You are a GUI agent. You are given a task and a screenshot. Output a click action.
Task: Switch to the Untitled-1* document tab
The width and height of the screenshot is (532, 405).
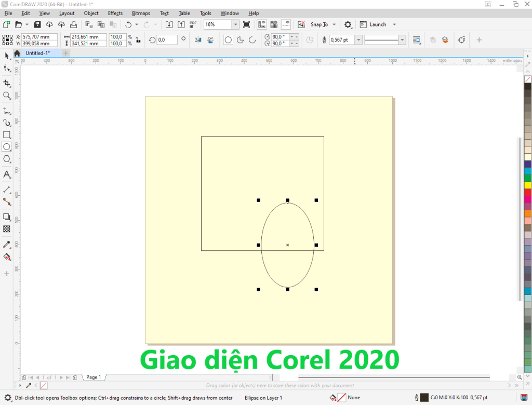37,53
